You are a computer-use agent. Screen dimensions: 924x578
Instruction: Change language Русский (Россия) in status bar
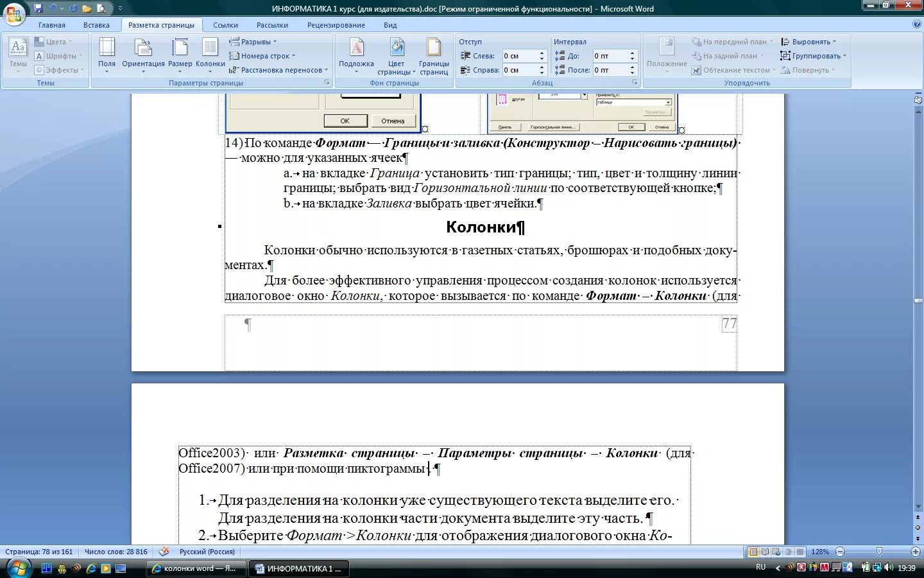pyautogui.click(x=207, y=552)
